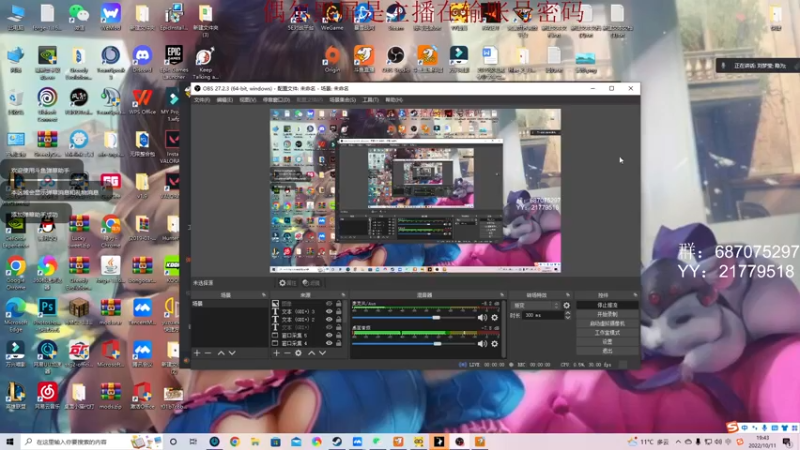
Task: Open Edit (编辑) menu in OBS
Action: (x=224, y=100)
